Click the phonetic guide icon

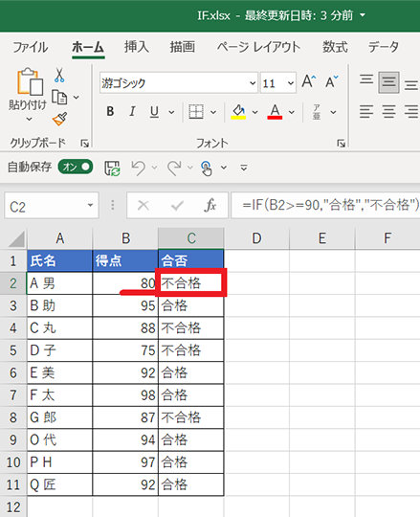[317, 112]
